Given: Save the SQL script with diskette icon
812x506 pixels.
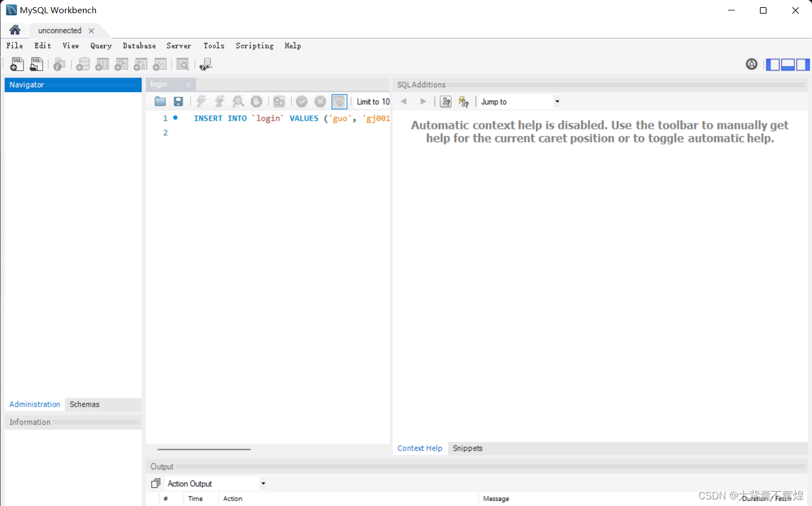Looking at the screenshot, I should 178,101.
